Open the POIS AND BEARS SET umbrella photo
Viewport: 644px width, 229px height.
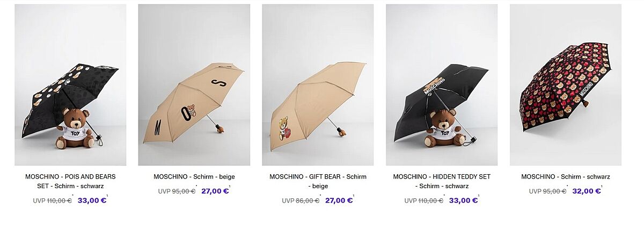70,85
